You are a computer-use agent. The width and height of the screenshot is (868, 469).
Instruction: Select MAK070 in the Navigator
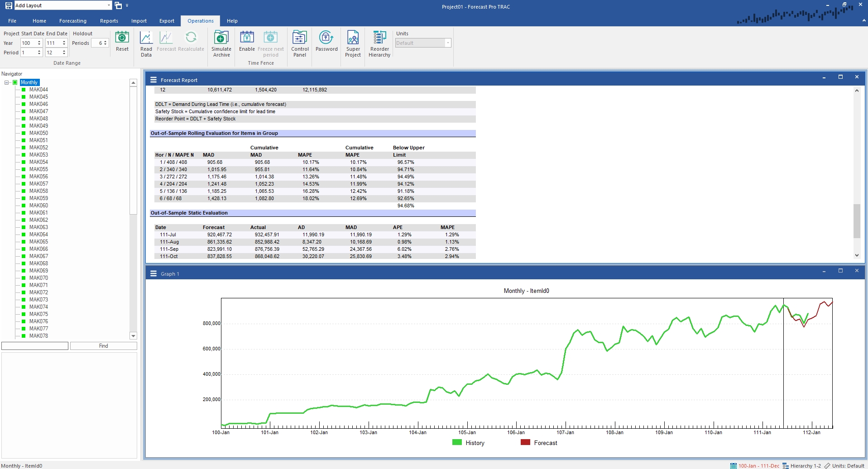point(38,278)
